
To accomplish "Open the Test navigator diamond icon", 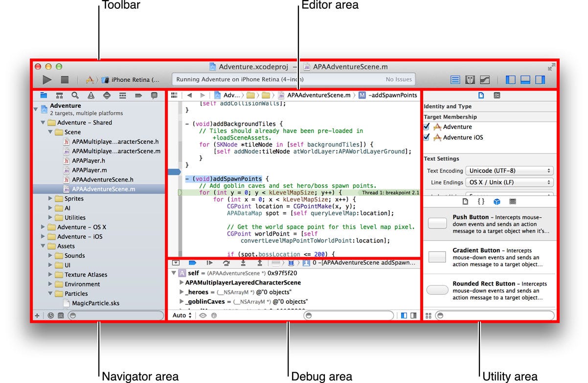I will 107,96.
